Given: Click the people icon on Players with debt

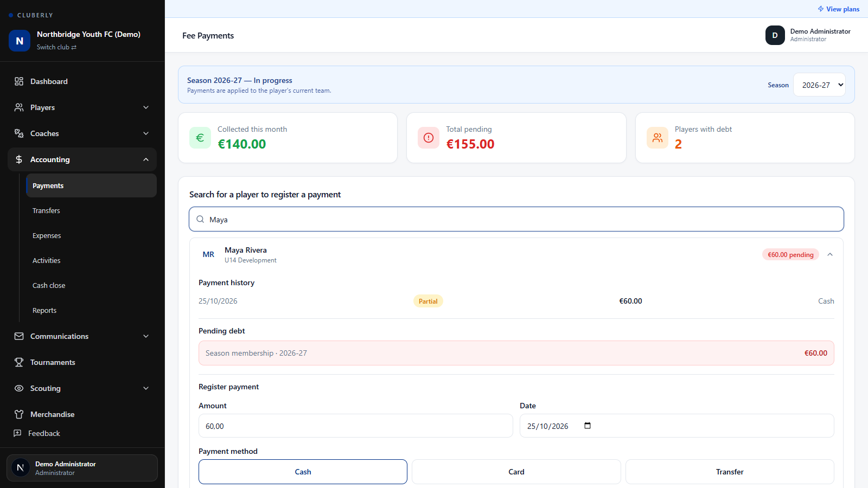Looking at the screenshot, I should click(x=658, y=138).
